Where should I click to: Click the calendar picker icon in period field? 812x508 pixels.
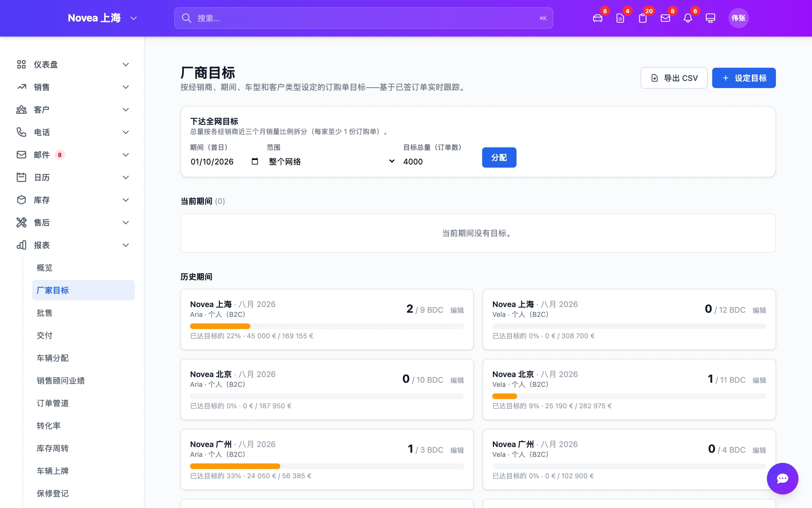point(255,161)
